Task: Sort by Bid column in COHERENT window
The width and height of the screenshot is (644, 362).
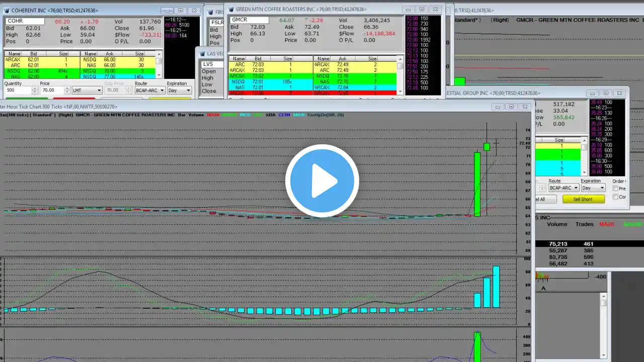Action: tap(33, 54)
